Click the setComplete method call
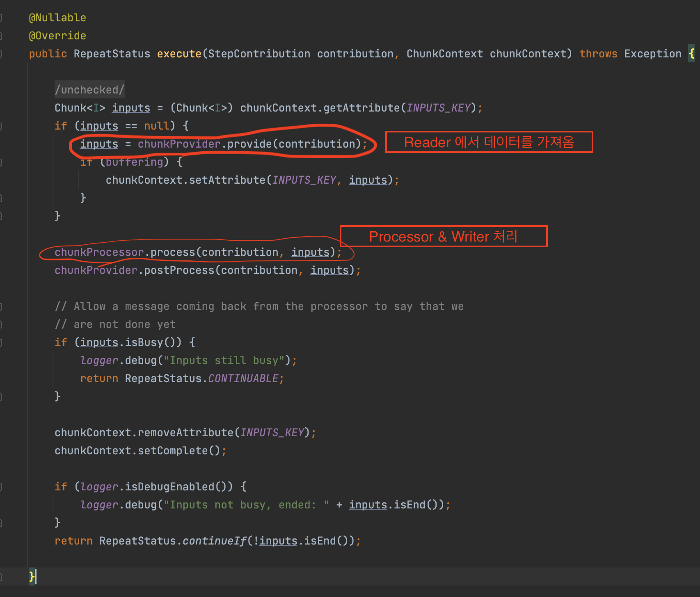Viewport: 700px width, 597px height. [173, 451]
